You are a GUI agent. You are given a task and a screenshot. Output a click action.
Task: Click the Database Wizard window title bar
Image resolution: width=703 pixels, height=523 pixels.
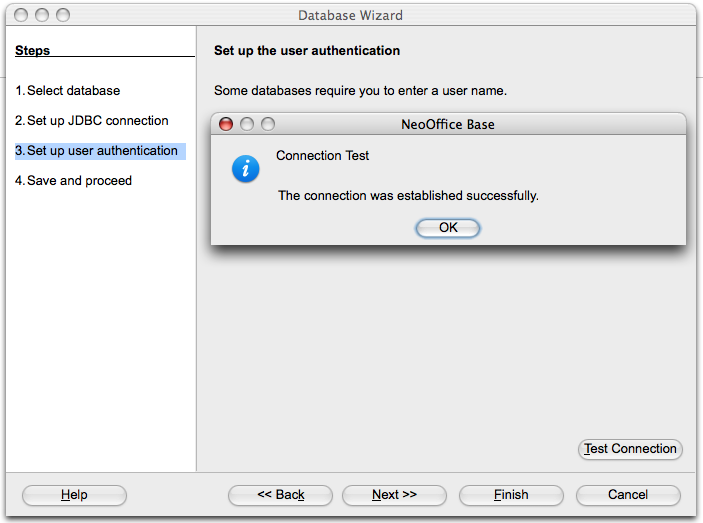pyautogui.click(x=350, y=15)
